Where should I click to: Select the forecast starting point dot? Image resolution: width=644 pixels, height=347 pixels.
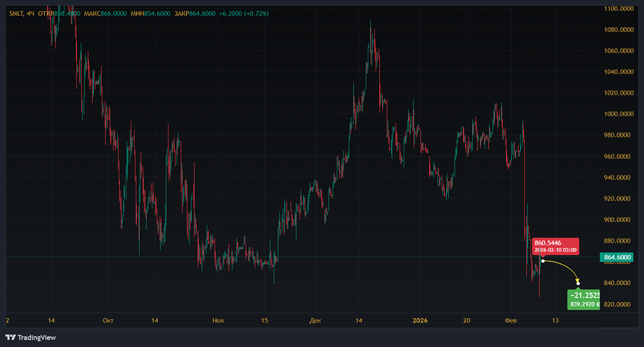(x=543, y=261)
